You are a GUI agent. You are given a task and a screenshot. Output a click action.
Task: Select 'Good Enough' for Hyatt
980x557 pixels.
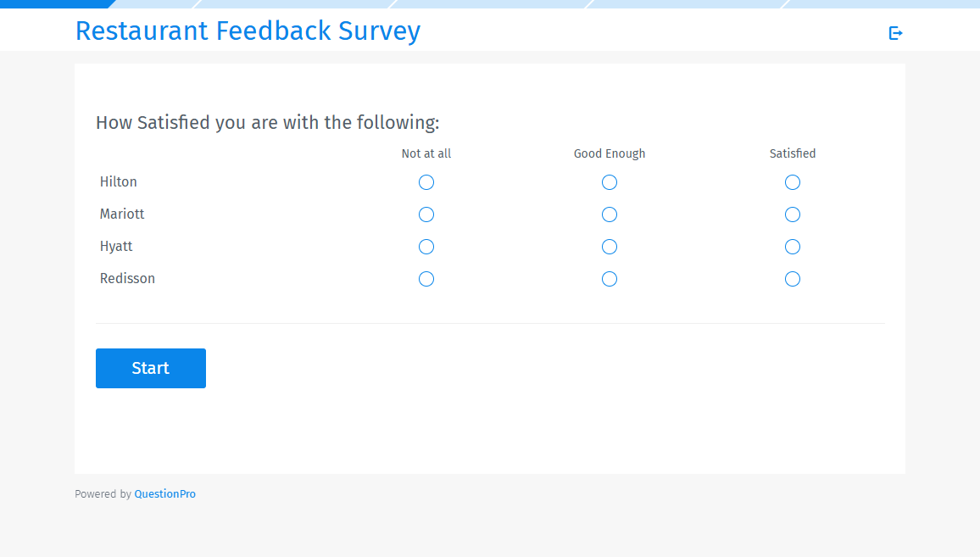coord(610,247)
